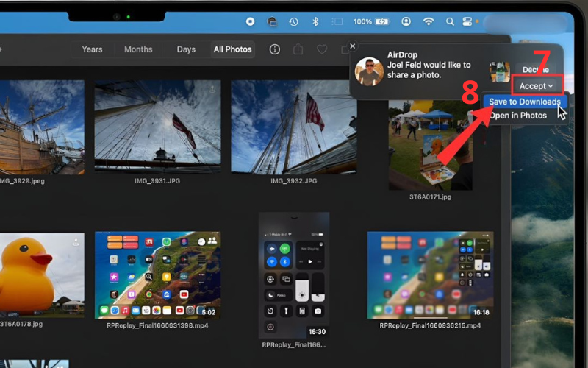588x368 pixels.
Task: Select the 3T6A0178.jpg rubber duck photo
Action: pos(42,275)
